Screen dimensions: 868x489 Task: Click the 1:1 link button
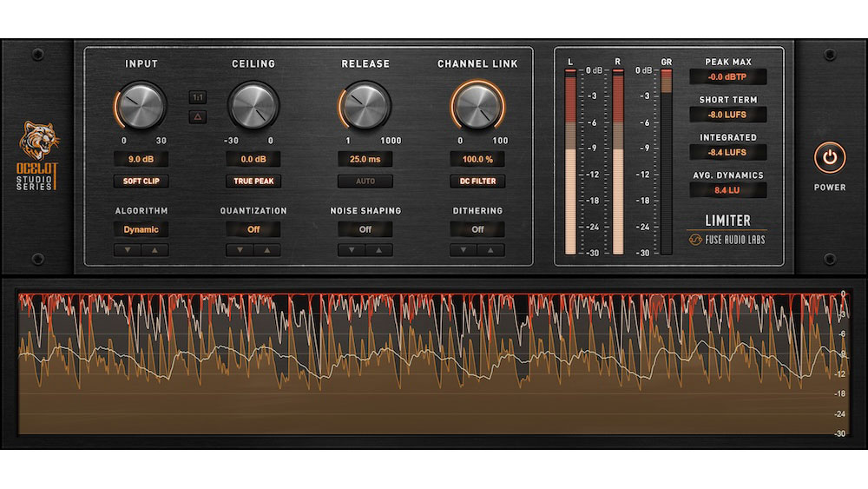[198, 97]
